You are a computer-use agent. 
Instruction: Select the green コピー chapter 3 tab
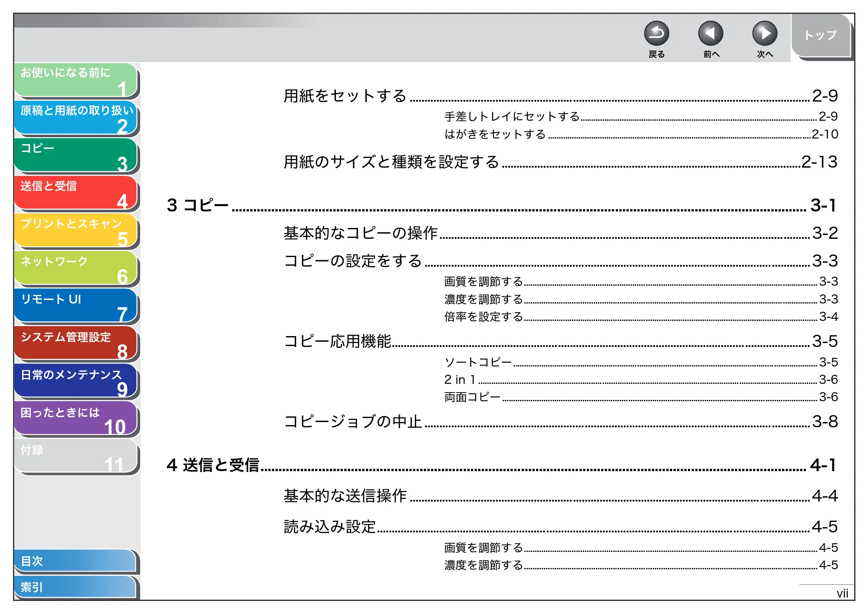(x=76, y=155)
